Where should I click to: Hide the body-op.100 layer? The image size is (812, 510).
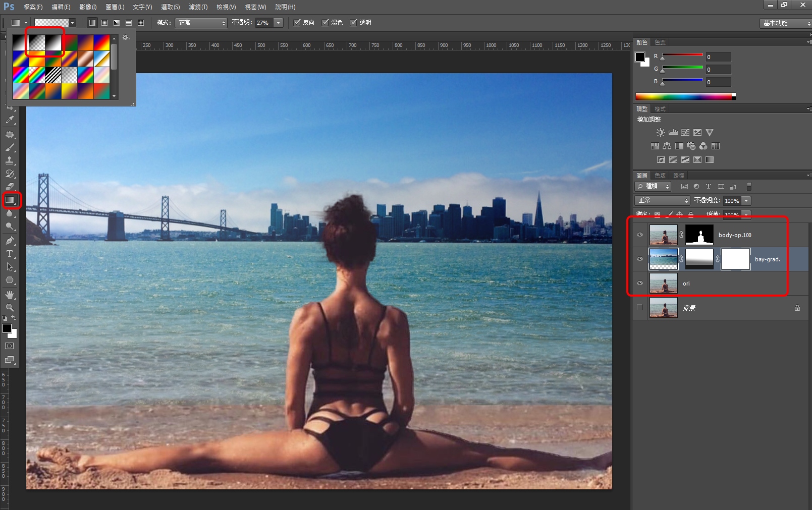click(x=640, y=235)
